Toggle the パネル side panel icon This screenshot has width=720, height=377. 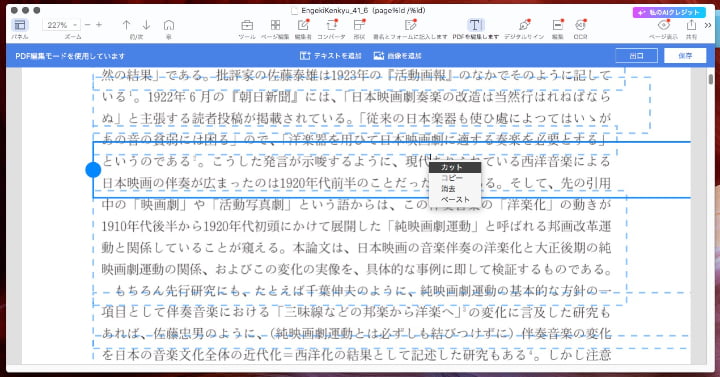19,25
